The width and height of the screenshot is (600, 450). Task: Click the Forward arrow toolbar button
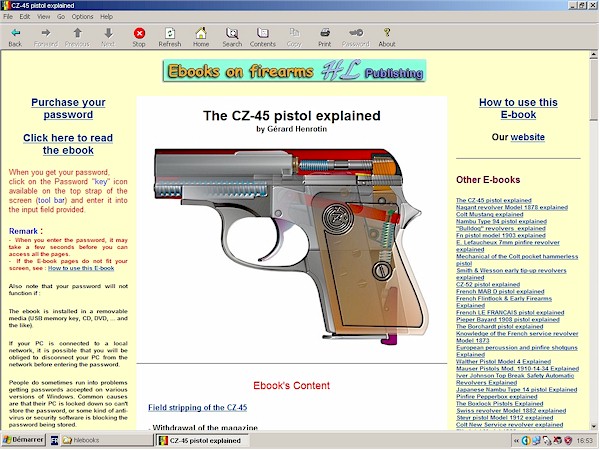pyautogui.click(x=46, y=37)
